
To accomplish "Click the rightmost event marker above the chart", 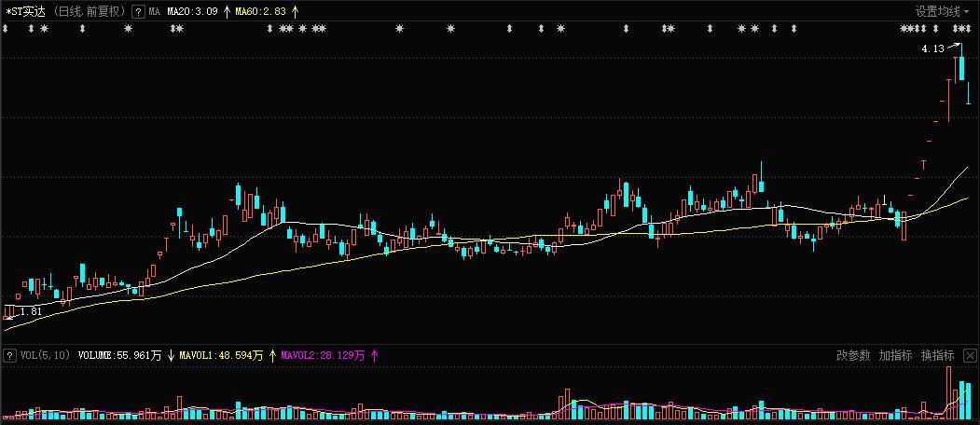I will [965, 29].
